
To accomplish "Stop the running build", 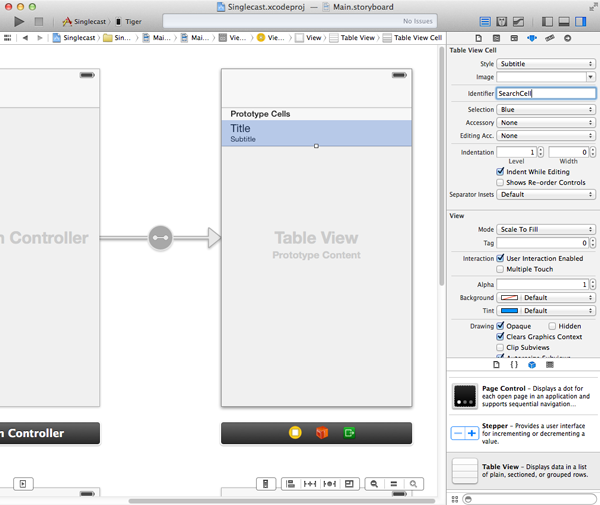I will [x=39, y=22].
